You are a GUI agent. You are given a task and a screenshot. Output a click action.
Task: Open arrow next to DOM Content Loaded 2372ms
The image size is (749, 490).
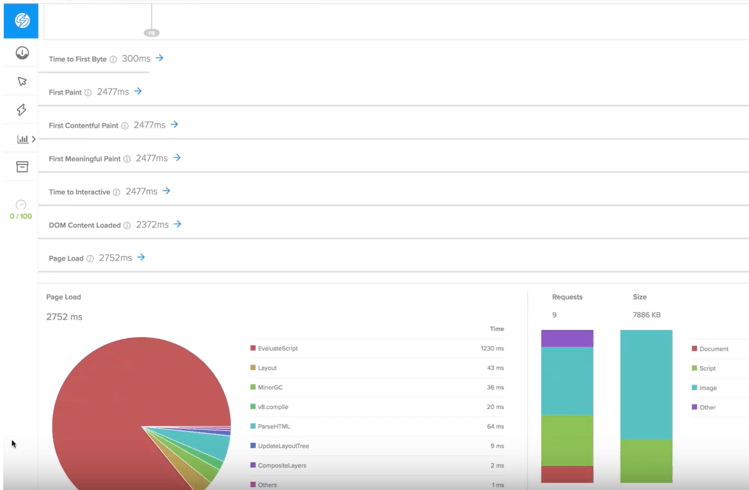click(x=177, y=224)
